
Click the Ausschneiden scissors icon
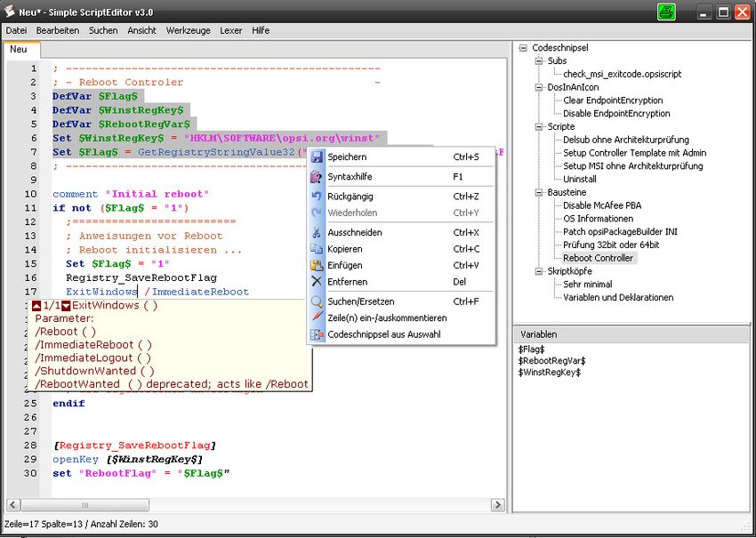click(317, 233)
